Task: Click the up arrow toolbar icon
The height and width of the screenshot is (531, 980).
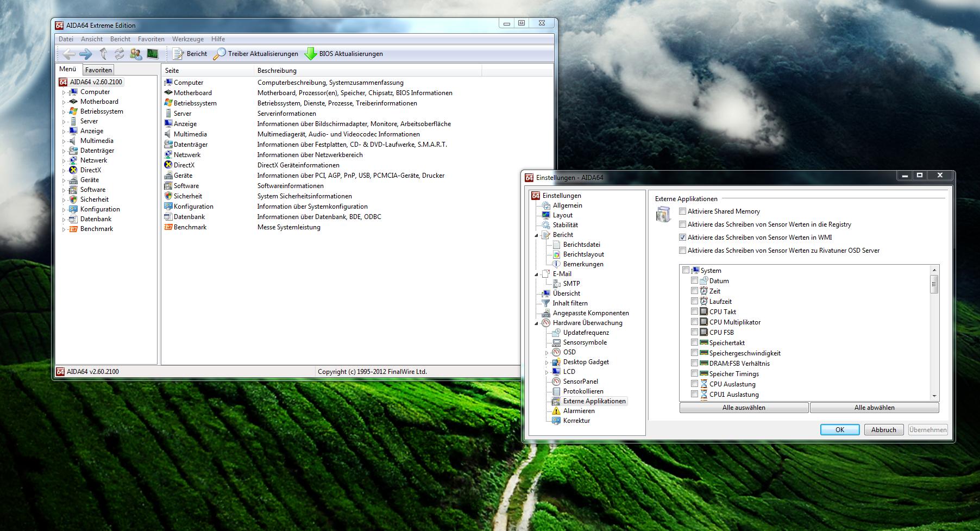Action: [x=103, y=54]
